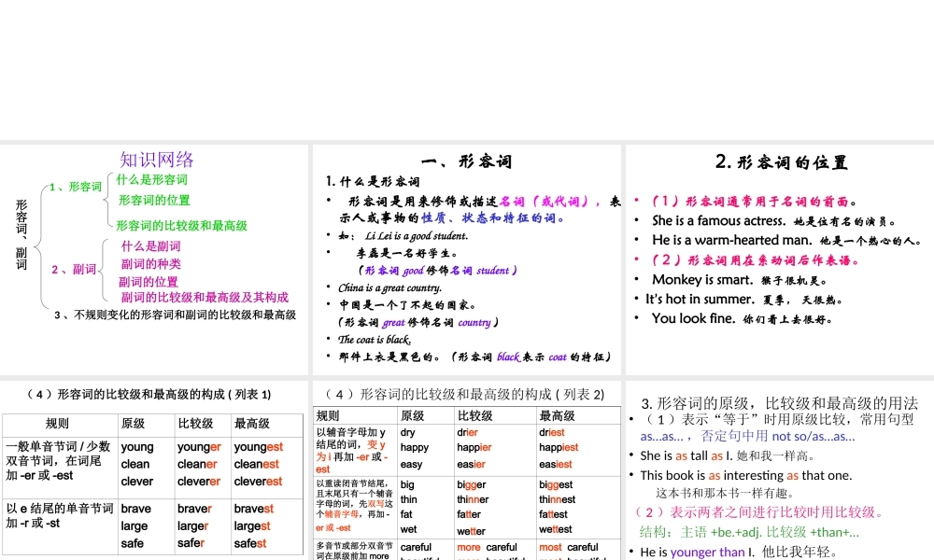Click the 'youngest' cell in the table
Screen dimensions: 934x560
(258, 447)
